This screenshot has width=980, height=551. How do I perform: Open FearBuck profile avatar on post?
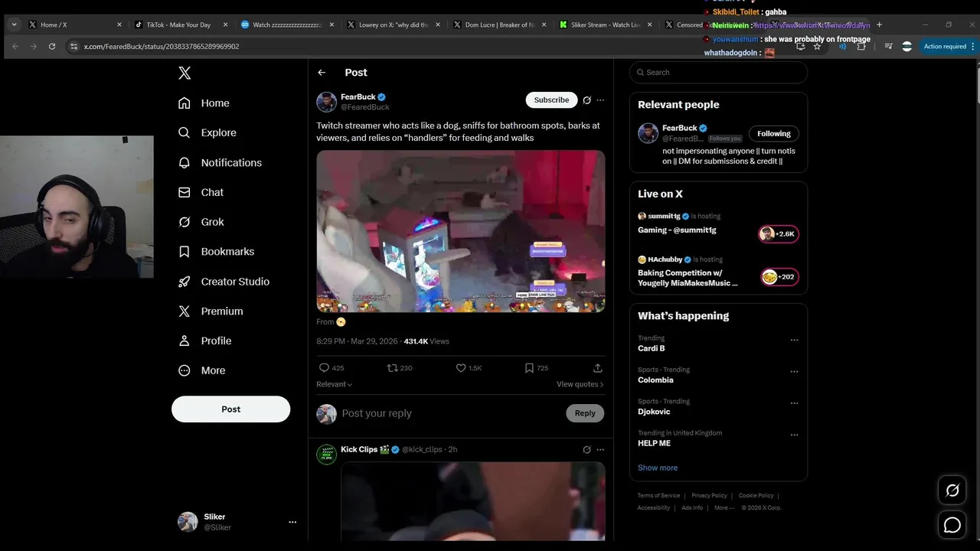pos(327,102)
